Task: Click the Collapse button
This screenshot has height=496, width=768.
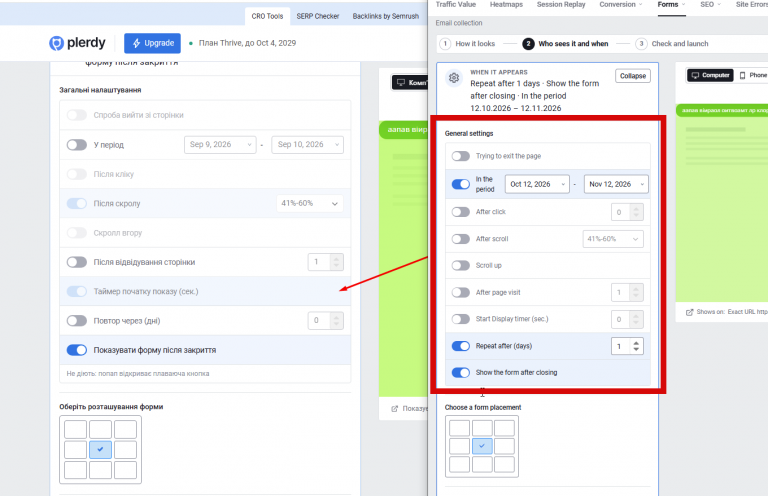Action: 633,76
